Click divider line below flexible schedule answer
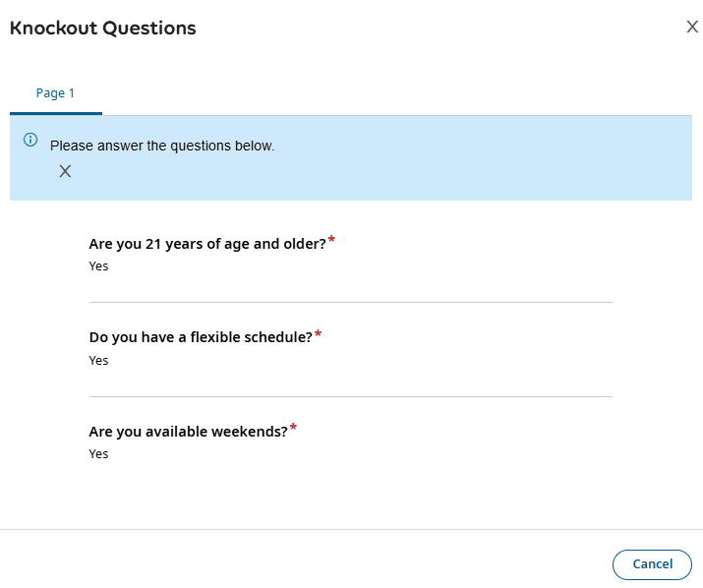 (350, 396)
